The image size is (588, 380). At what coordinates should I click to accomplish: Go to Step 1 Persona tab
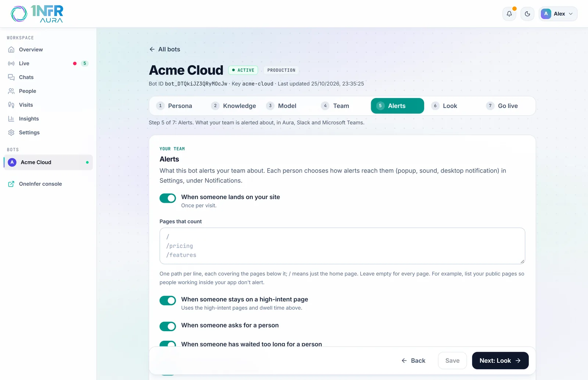(178, 106)
